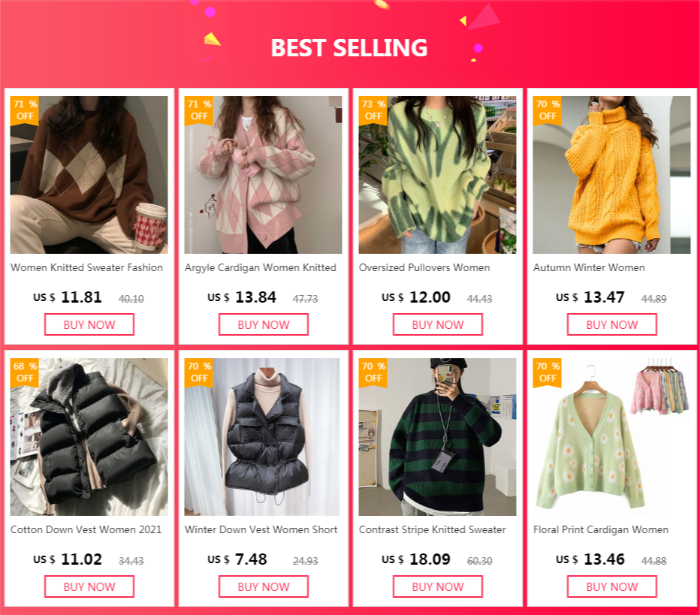Screen dimensions: 700x615
Task: Open the Cotton Down Vest Women 2021 link
Action: pyautogui.click(x=86, y=529)
